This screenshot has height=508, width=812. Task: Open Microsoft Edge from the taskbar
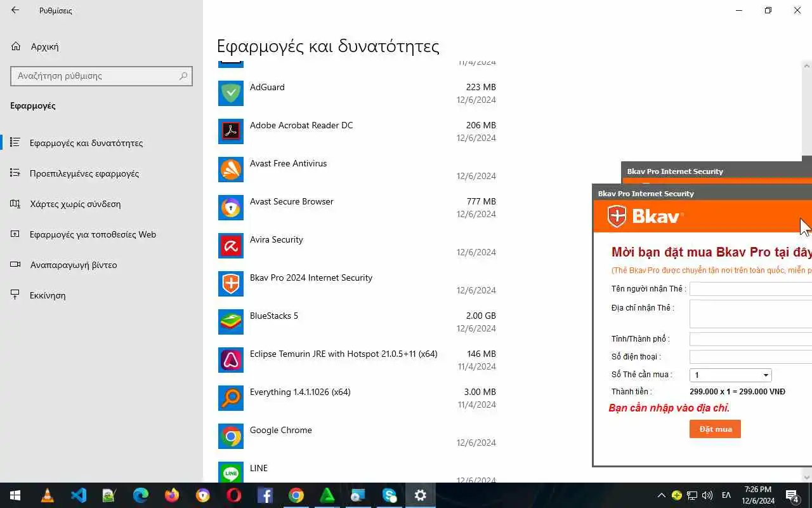(x=140, y=495)
